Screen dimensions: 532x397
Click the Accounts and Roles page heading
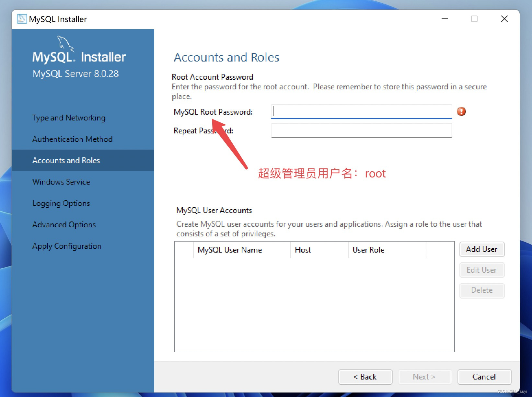(x=226, y=57)
